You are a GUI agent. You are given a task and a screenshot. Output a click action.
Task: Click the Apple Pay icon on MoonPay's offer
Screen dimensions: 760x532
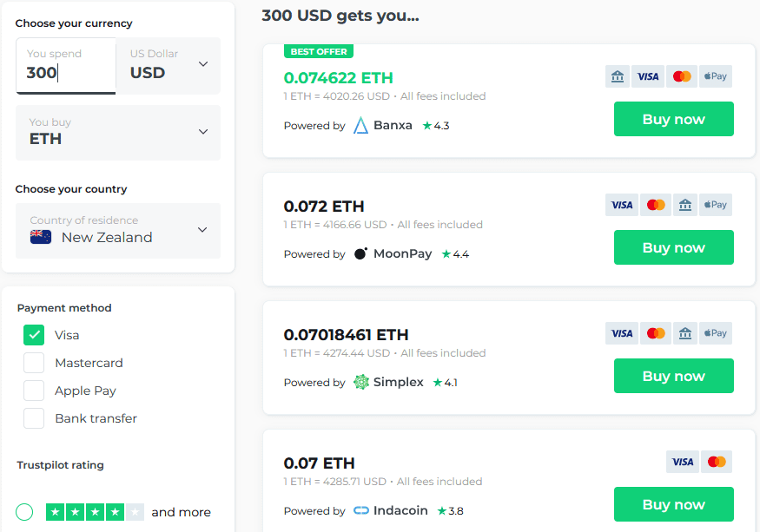coord(715,204)
